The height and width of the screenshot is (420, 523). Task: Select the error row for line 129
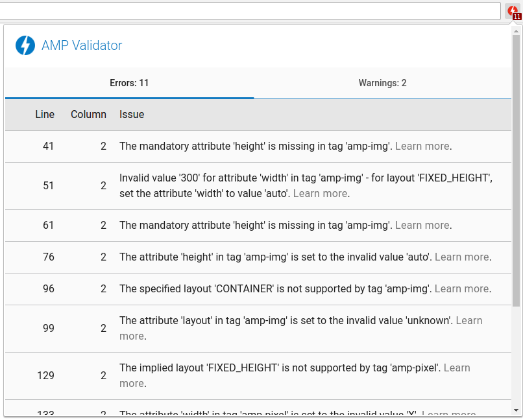tap(260, 375)
